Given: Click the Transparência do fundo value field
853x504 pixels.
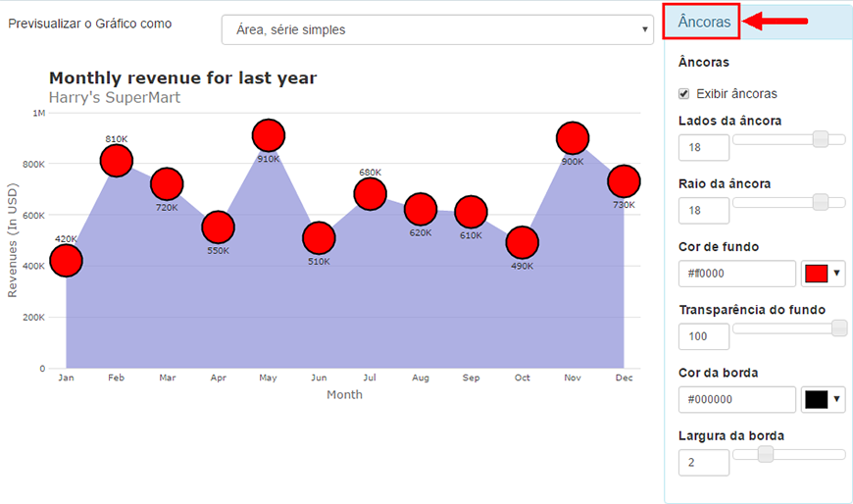Looking at the screenshot, I should pyautogui.click(x=703, y=336).
